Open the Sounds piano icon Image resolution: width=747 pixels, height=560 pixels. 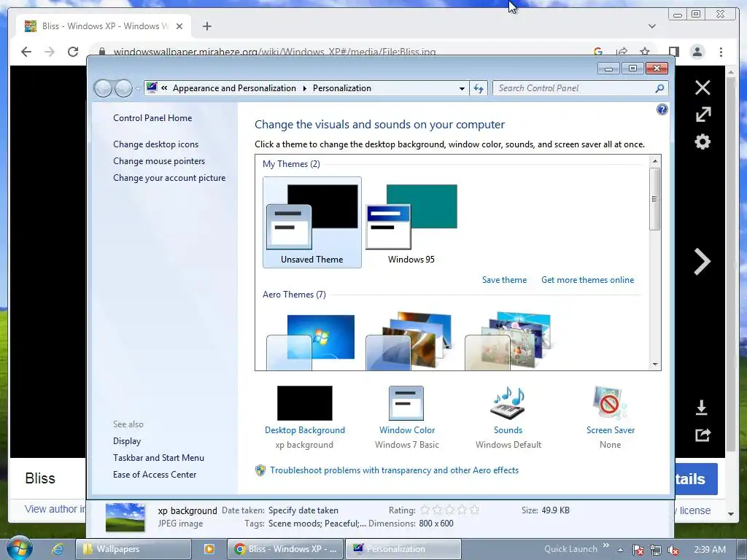(508, 402)
